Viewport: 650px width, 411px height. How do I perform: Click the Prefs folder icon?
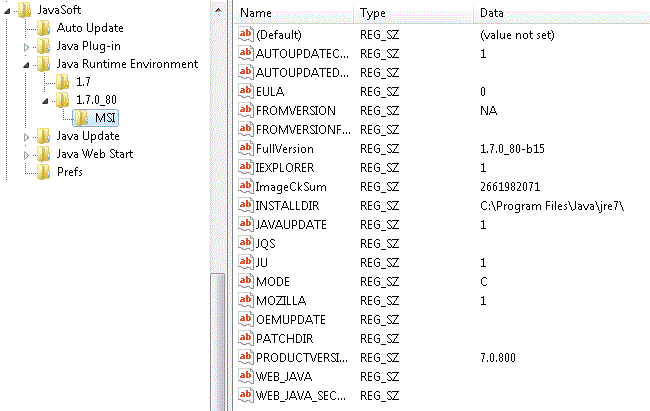click(44, 172)
